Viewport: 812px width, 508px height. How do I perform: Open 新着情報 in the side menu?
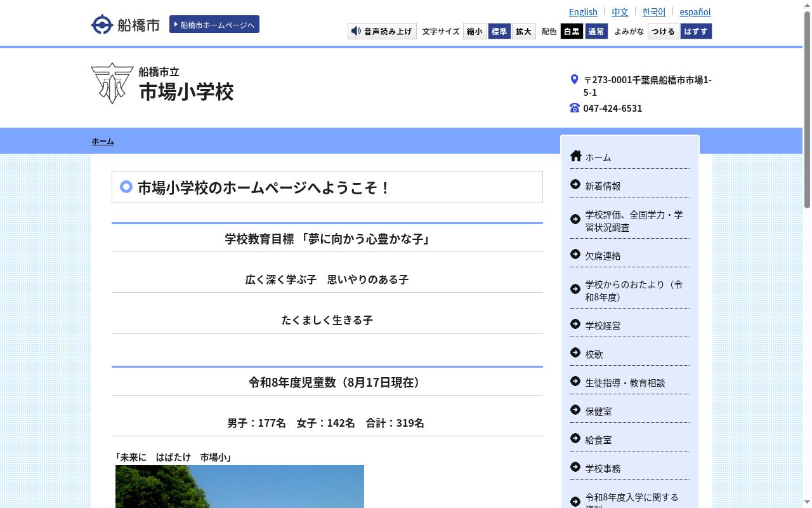click(603, 186)
